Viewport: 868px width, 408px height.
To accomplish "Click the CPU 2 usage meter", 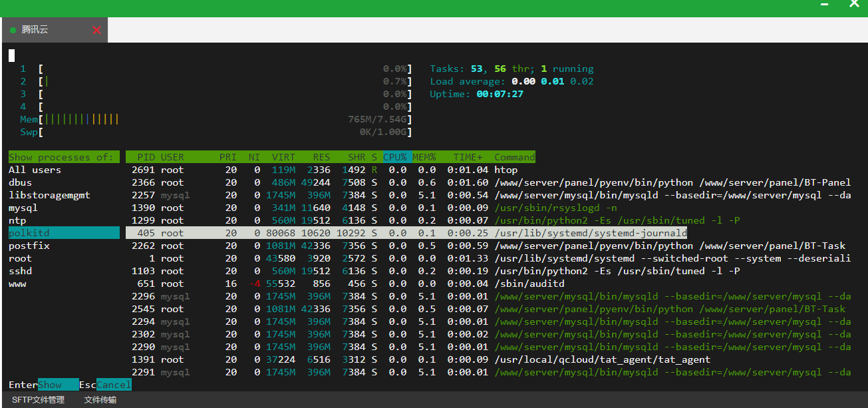I will (x=216, y=81).
